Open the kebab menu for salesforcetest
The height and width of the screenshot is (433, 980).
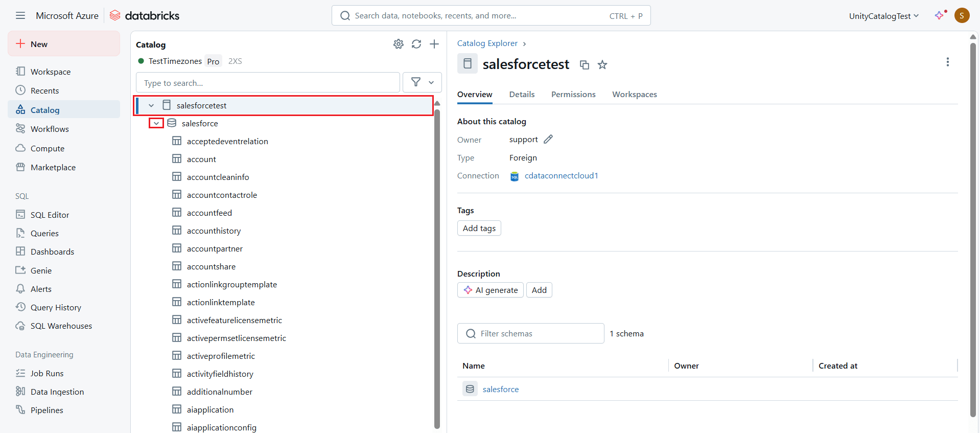[947, 62]
